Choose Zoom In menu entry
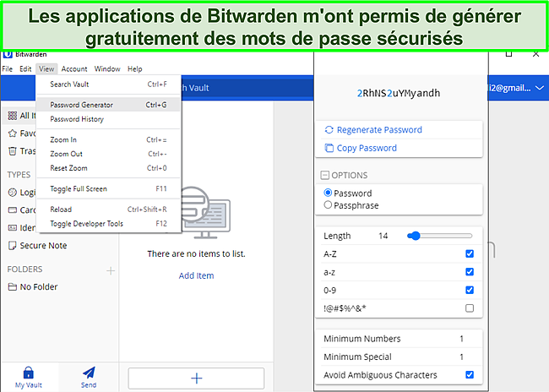Viewport: 549px width, 392px height. [x=109, y=139]
